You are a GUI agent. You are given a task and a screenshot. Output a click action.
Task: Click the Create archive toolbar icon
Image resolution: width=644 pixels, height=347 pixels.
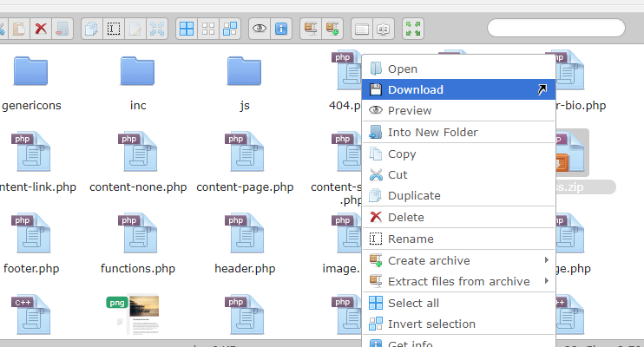tap(332, 29)
